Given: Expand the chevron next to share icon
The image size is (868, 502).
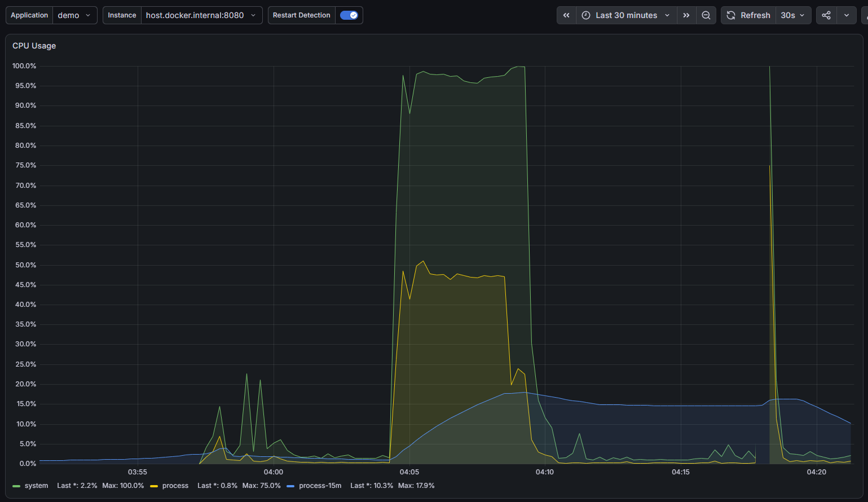Looking at the screenshot, I should tap(847, 15).
